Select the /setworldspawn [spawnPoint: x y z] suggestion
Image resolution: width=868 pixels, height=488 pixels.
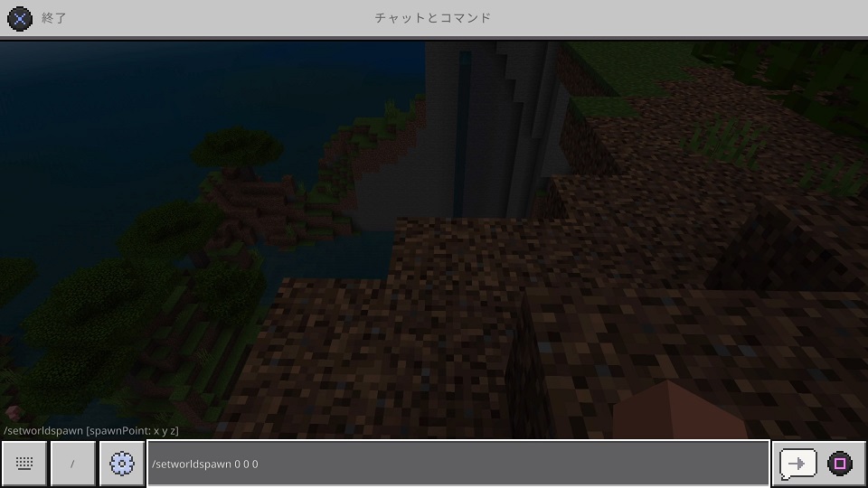91,430
